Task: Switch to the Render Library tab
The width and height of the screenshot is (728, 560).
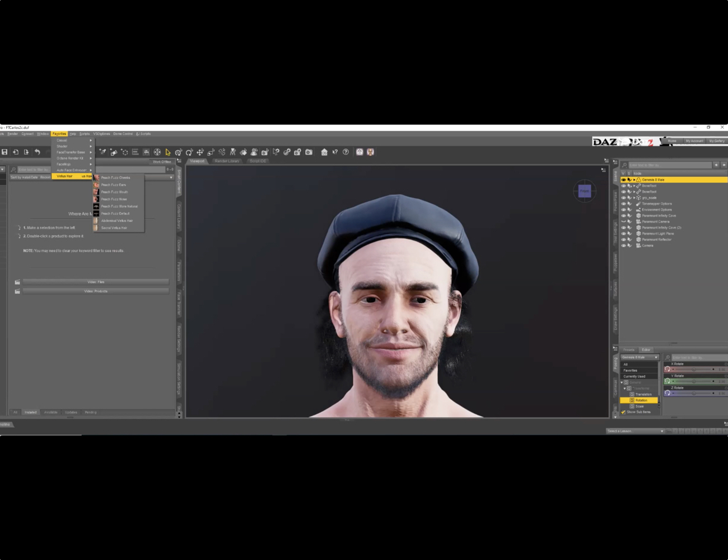Action: coord(227,161)
